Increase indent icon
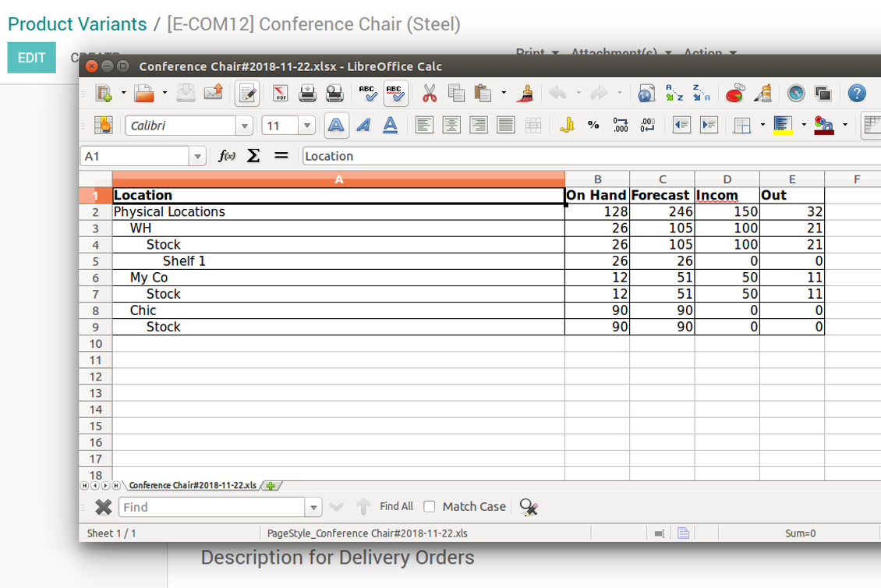The image size is (881, 588). [709, 125]
